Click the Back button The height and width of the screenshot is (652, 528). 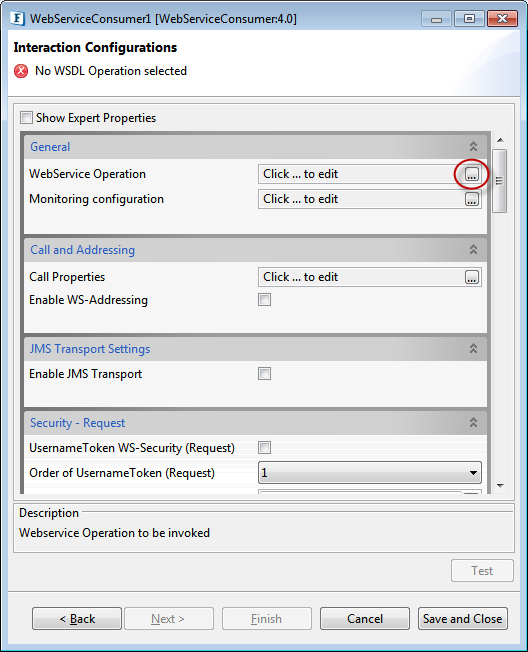coord(77,619)
